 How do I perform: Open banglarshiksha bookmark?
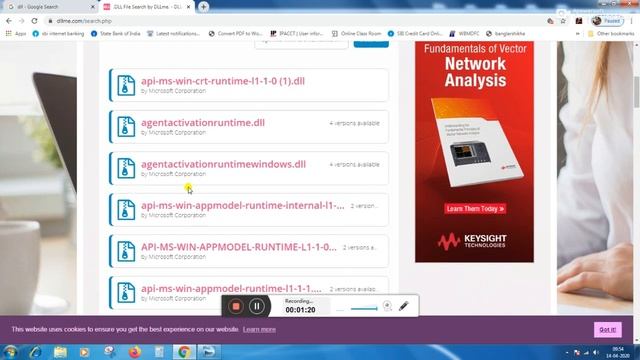coord(505,33)
